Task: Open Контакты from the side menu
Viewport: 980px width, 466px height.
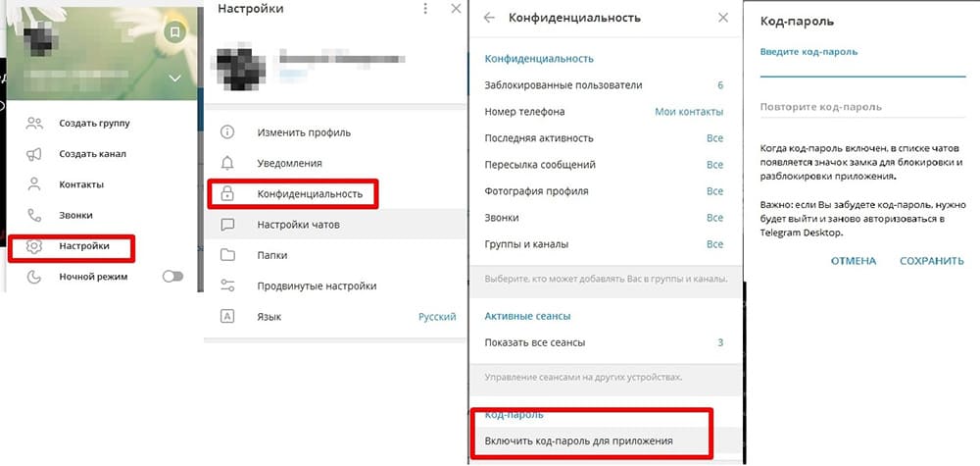Action: coord(80,184)
